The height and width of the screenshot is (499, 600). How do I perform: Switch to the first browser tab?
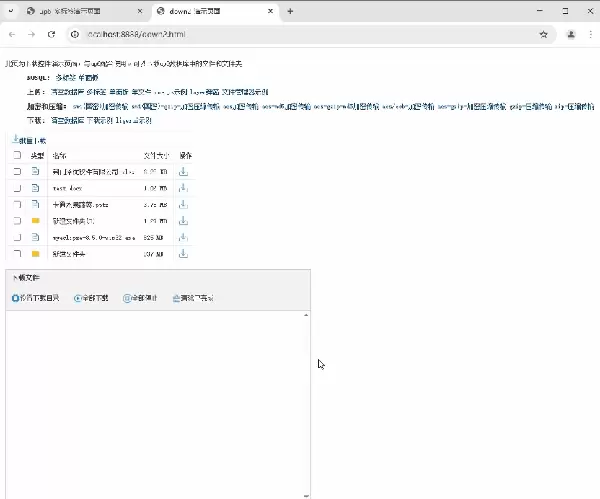(x=80, y=11)
